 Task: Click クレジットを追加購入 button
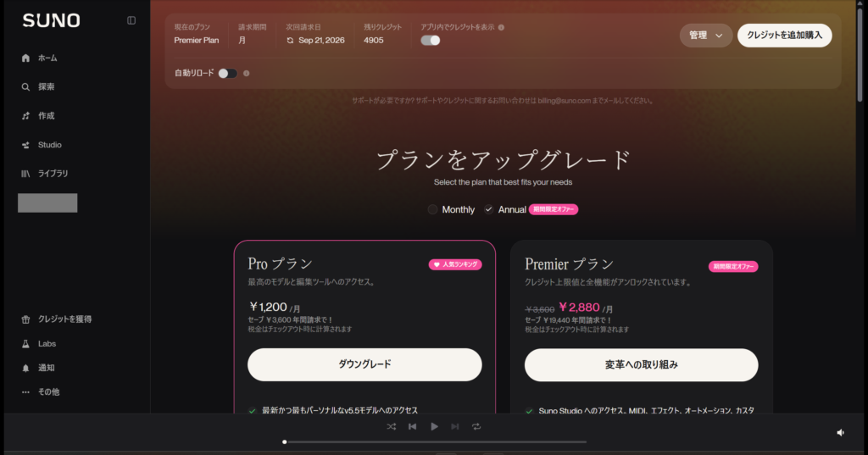784,36
